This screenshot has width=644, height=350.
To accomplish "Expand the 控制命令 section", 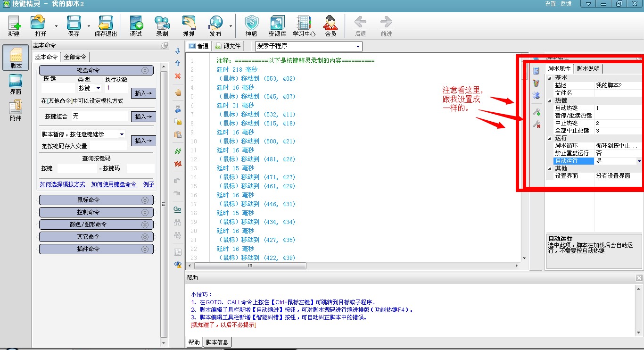I will [x=145, y=212].
